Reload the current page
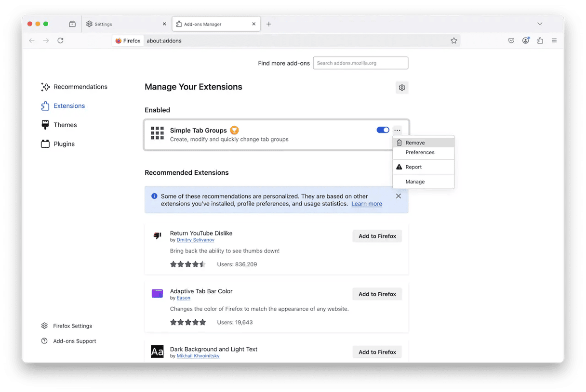The image size is (586, 392). pos(60,41)
